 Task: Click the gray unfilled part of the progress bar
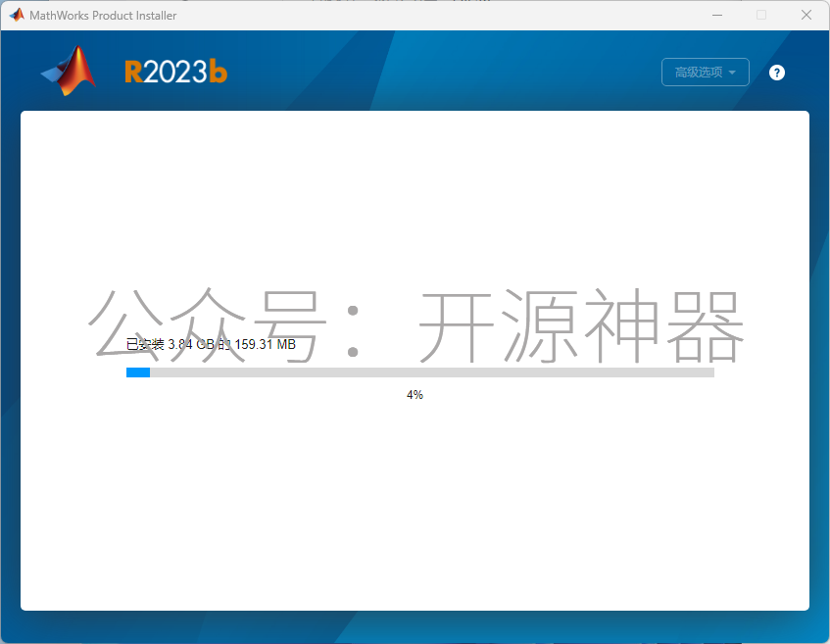431,372
